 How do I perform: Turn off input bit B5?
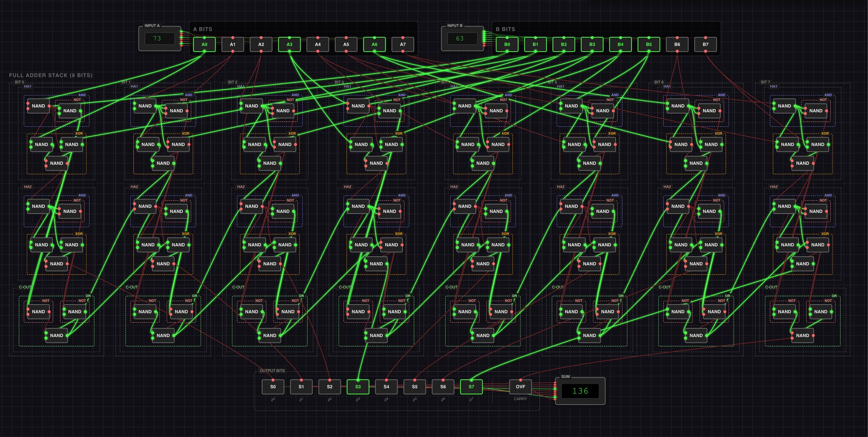(x=649, y=44)
